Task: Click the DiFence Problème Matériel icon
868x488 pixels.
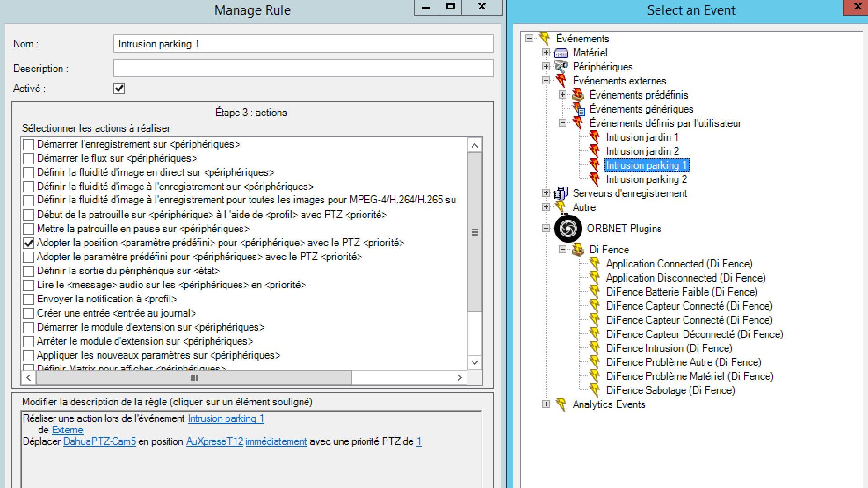Action: (x=594, y=376)
